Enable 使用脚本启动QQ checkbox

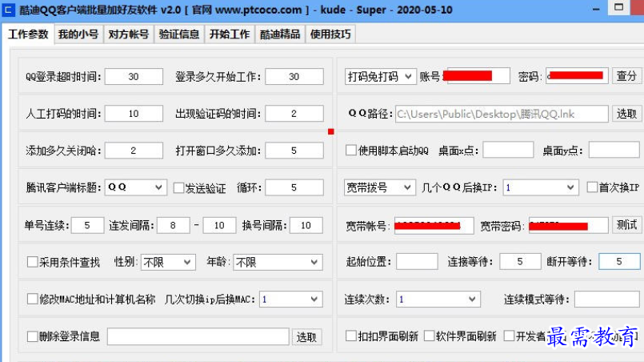[350, 150]
